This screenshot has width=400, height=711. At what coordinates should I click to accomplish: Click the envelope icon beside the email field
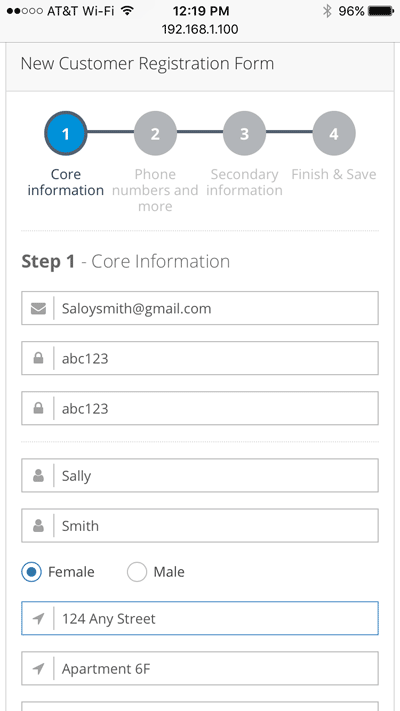coord(39,309)
